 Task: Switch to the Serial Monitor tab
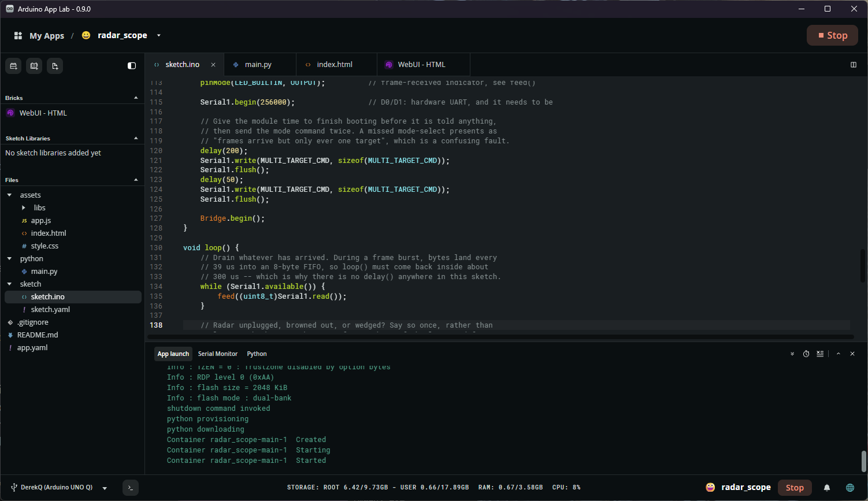[218, 354]
